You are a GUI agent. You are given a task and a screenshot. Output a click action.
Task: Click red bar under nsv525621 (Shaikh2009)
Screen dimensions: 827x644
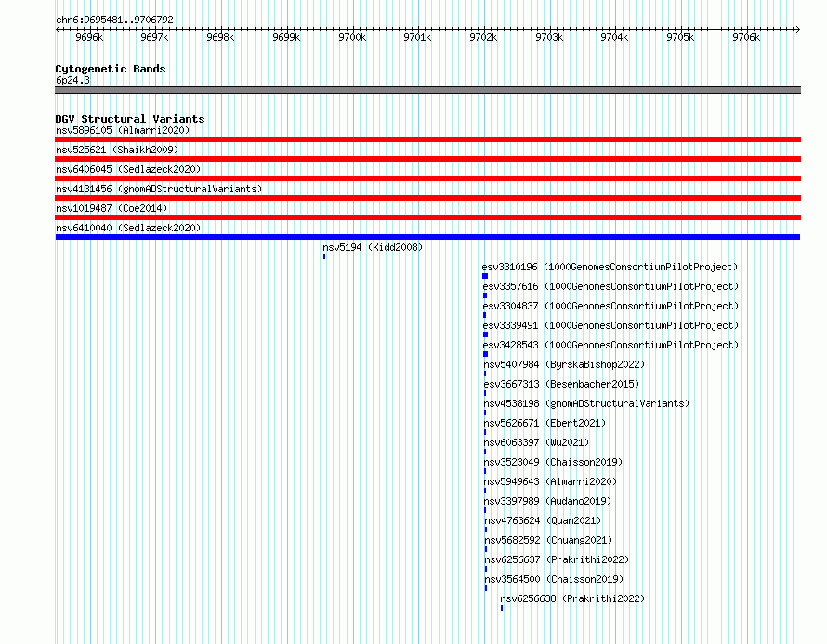427,159
